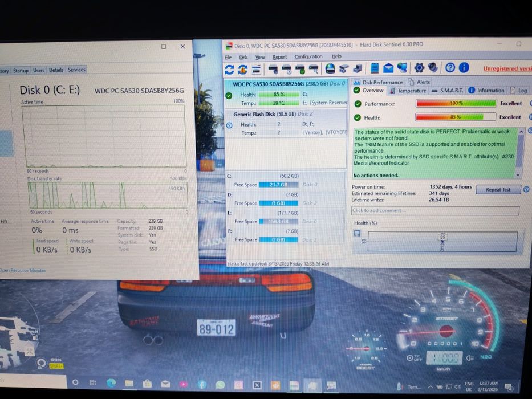Click the network computers globe icon
The image size is (532, 399).
click(x=402, y=68)
